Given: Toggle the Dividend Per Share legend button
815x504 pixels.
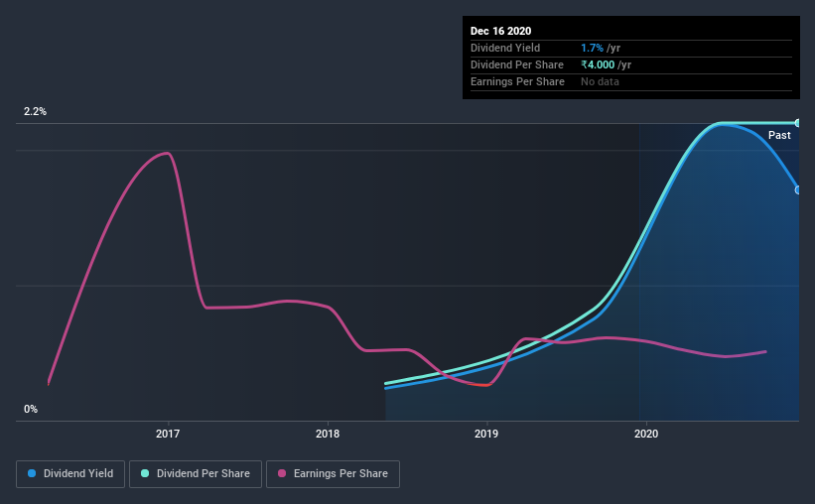Looking at the screenshot, I should tap(196, 474).
